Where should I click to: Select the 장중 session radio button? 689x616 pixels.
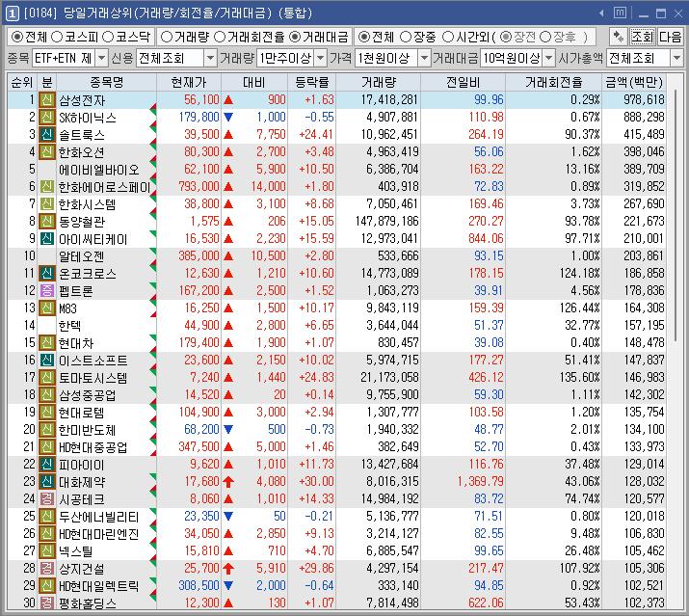click(x=406, y=37)
